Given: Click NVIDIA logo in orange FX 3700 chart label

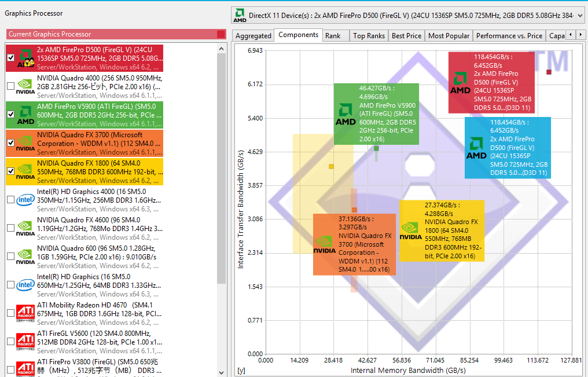Looking at the screenshot, I should click(x=324, y=245).
